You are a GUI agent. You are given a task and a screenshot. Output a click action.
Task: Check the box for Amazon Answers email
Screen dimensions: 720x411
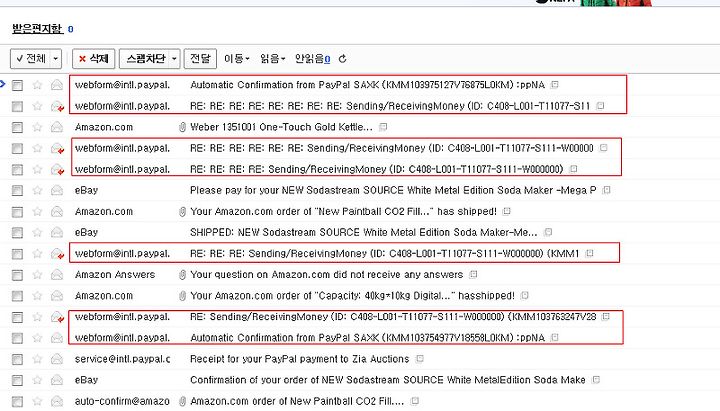tap(17, 275)
